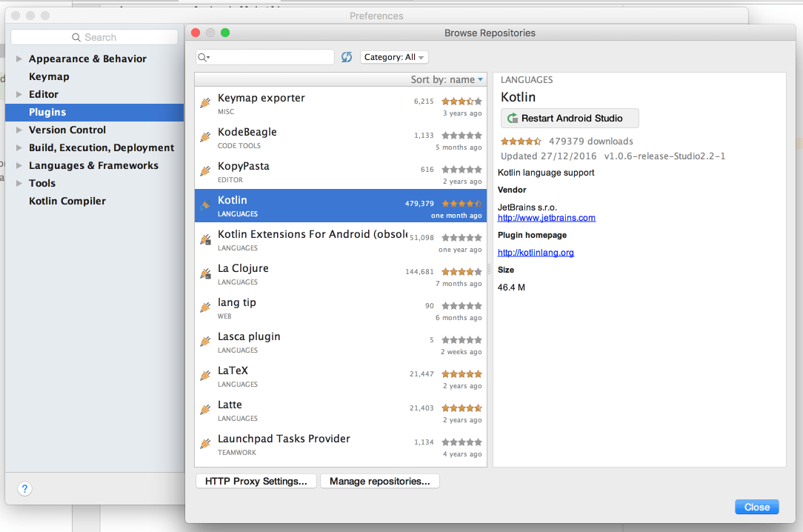Image resolution: width=803 pixels, height=532 pixels.
Task: Click the star rating in Kotlin details panel
Action: [x=521, y=142]
